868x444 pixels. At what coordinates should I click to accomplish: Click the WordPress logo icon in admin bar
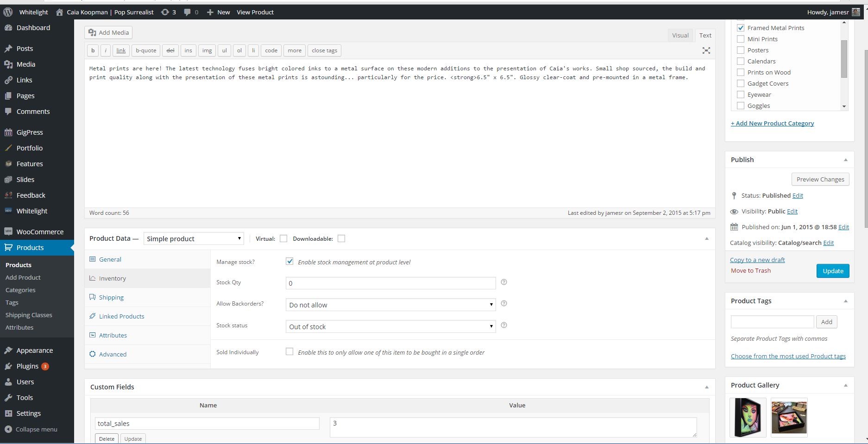coord(8,12)
